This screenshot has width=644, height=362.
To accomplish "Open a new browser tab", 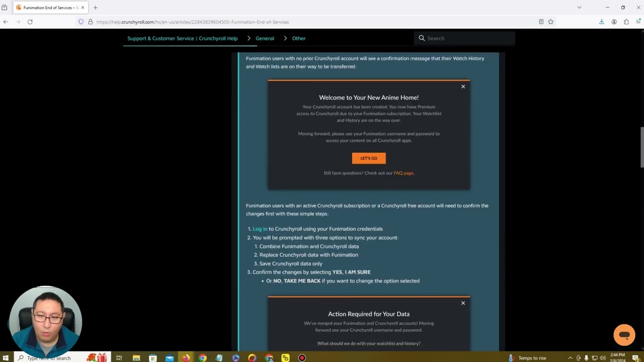I will click(95, 8).
